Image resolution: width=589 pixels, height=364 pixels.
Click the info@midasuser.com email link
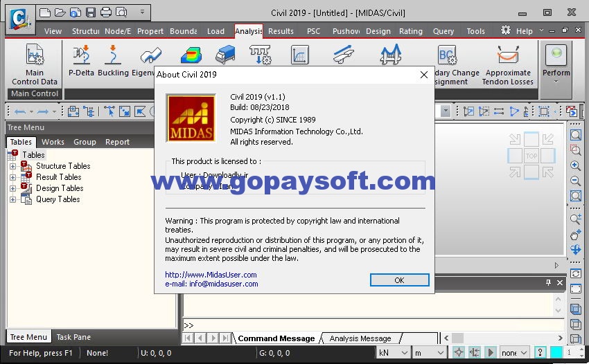click(x=224, y=284)
